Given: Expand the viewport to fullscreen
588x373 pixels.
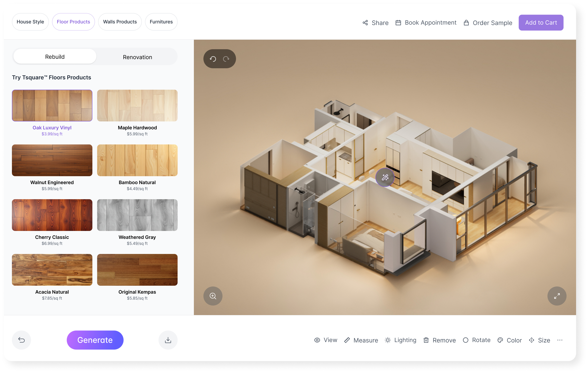Looking at the screenshot, I should [x=557, y=296].
